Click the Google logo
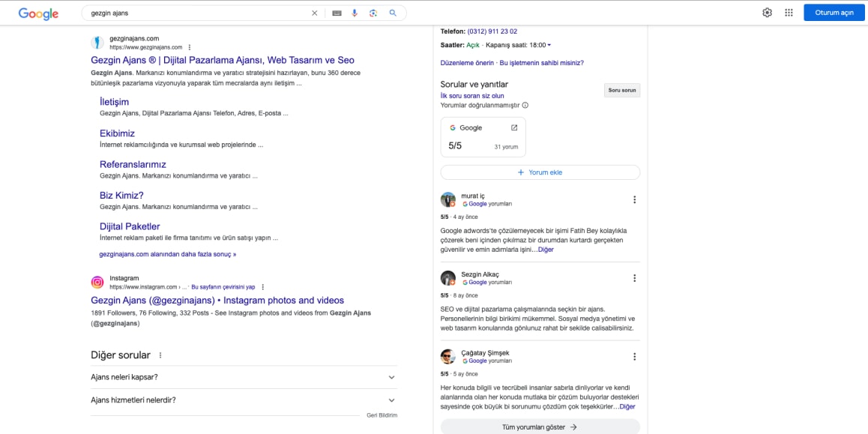The image size is (868, 434). coord(38,13)
